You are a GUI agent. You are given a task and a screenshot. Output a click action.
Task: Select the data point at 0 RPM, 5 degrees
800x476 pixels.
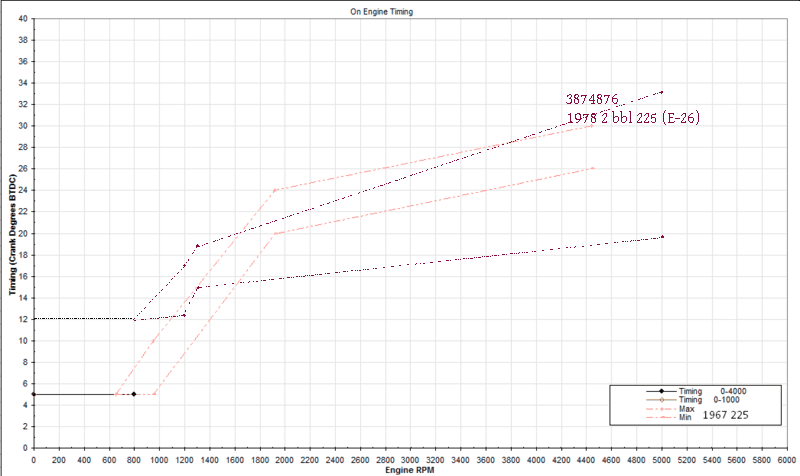(x=34, y=394)
